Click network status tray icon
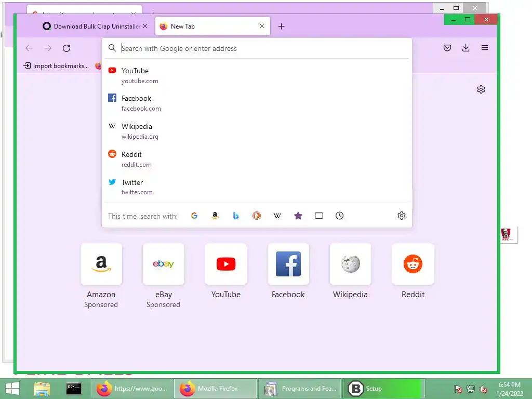 click(x=471, y=389)
